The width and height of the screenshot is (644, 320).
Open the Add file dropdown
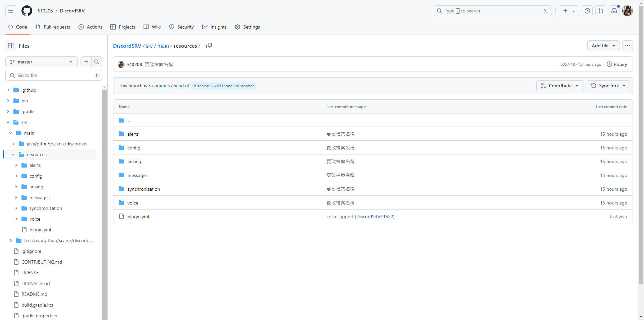[603, 46]
